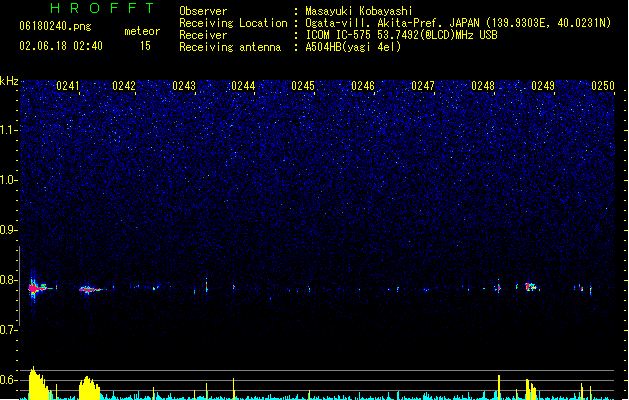Image resolution: width=629 pixels, height=400 pixels.
Task: Click antenna value A504HB(yagi 4el)
Action: [x=353, y=47]
